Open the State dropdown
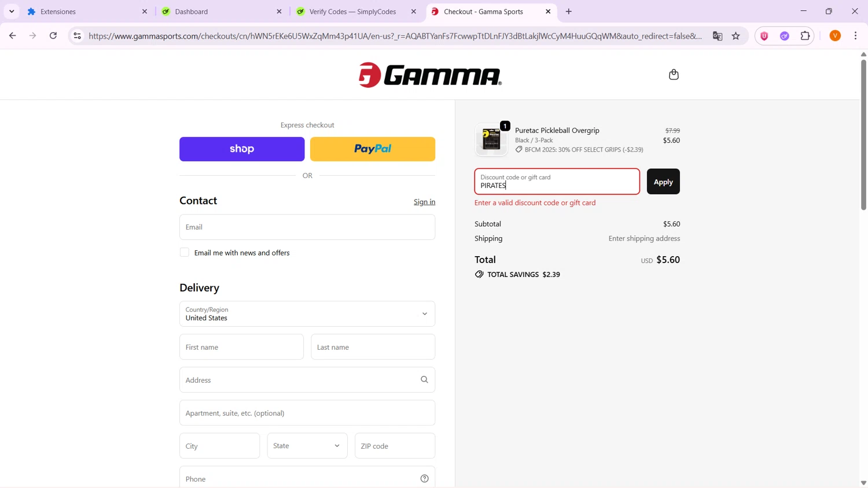868x488 pixels. [307, 446]
